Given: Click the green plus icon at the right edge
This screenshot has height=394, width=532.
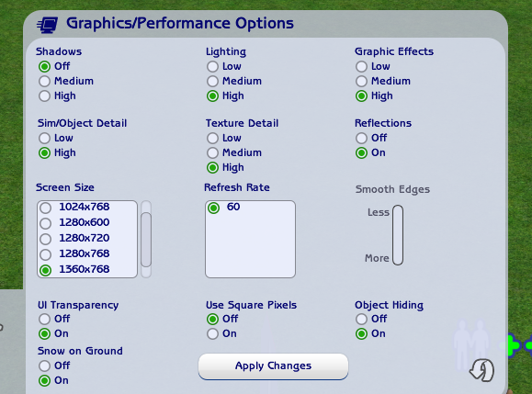Looking at the screenshot, I should coord(511,345).
